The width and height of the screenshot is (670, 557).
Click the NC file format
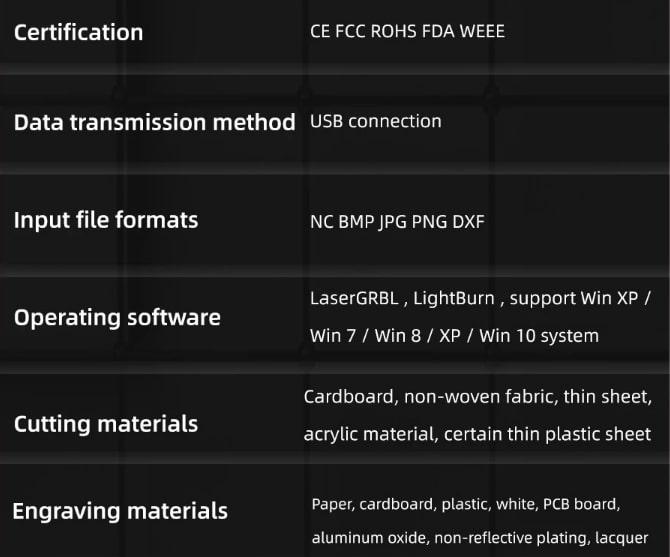(322, 221)
